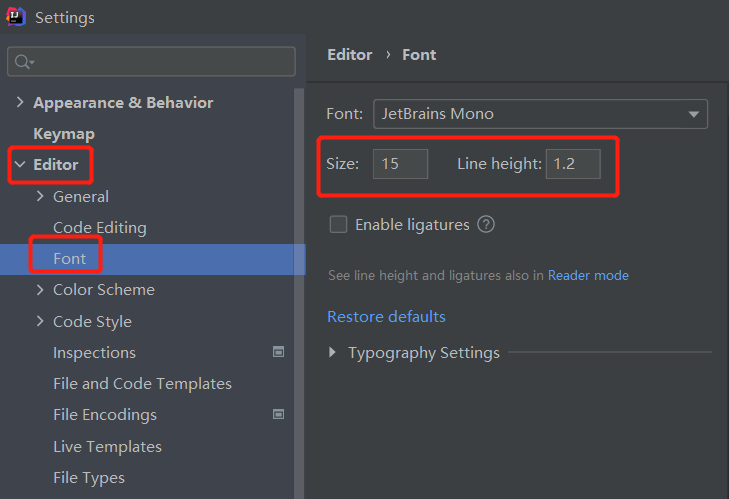
Task: Click Restore defaults link
Action: [x=386, y=316]
